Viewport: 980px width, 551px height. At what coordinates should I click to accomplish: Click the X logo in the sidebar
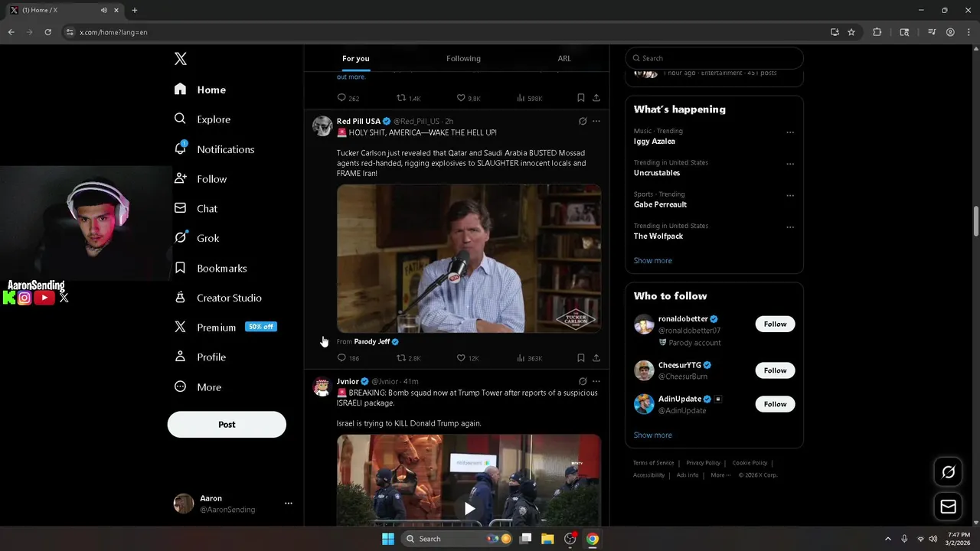180,59
